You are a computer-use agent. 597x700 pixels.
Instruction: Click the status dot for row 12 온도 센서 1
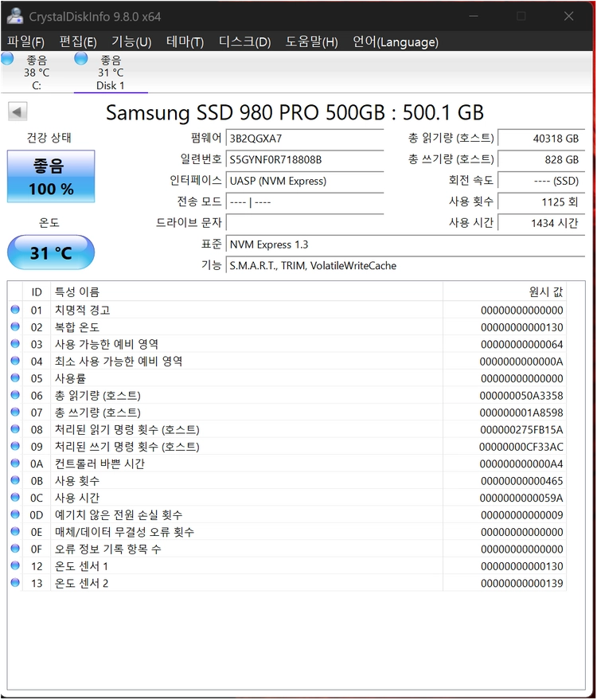click(15, 565)
